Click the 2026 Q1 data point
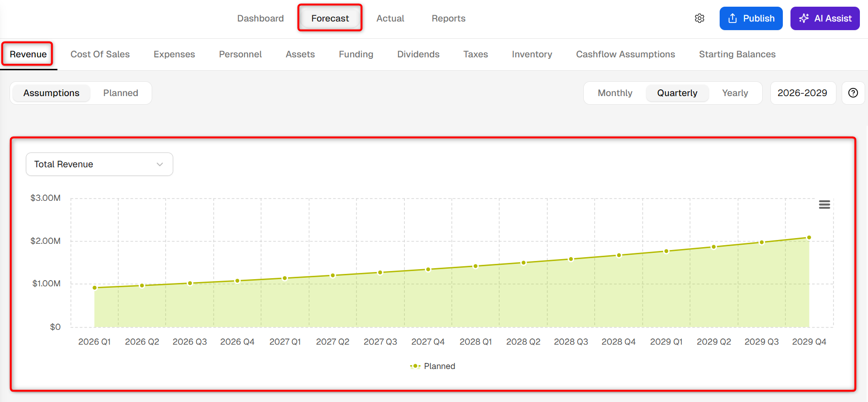Viewport: 868px width, 402px height. 95,288
